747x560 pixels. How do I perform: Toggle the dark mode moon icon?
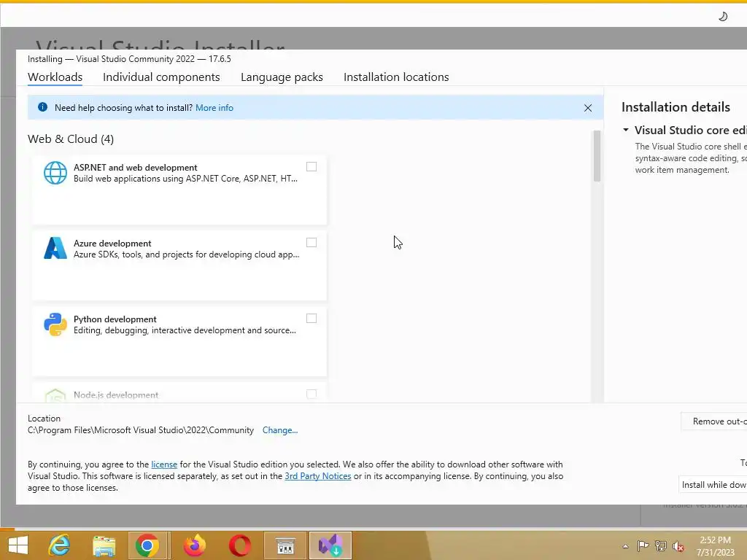click(723, 17)
